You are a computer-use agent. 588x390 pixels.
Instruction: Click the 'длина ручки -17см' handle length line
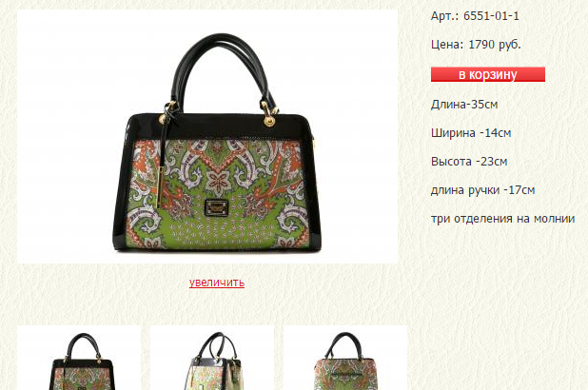coord(482,190)
